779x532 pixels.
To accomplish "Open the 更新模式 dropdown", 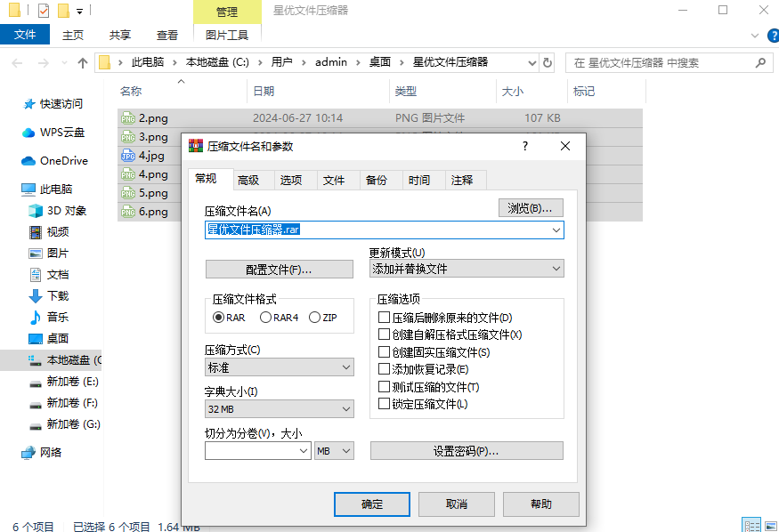I will (x=467, y=269).
